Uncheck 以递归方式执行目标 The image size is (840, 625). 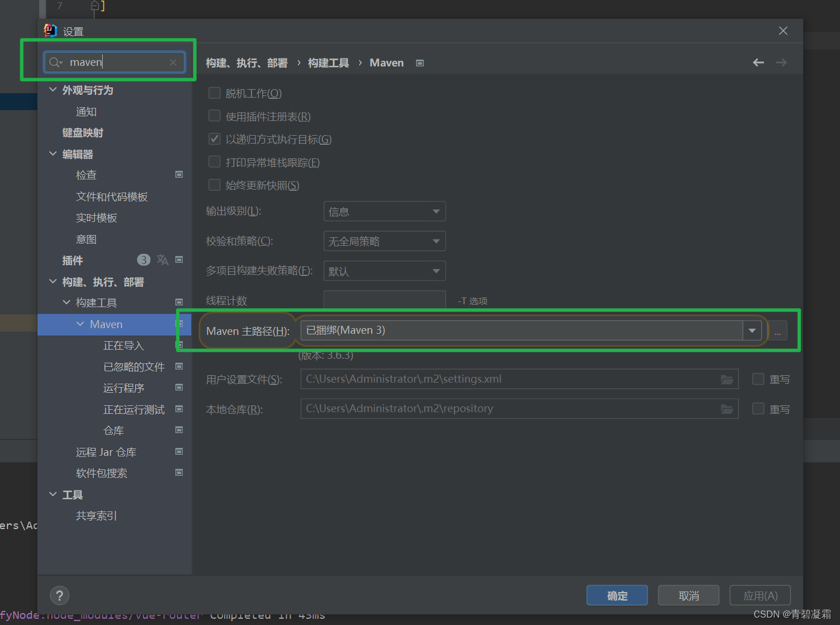(215, 139)
